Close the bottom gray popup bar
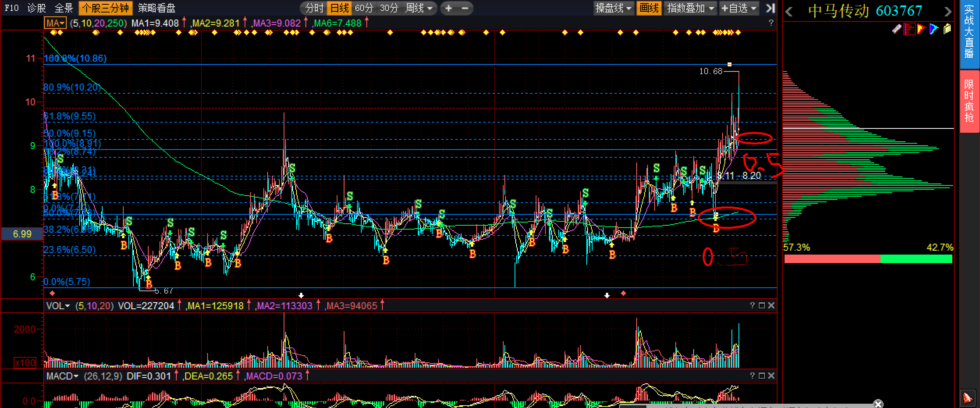The image size is (980, 408). coord(878,404)
